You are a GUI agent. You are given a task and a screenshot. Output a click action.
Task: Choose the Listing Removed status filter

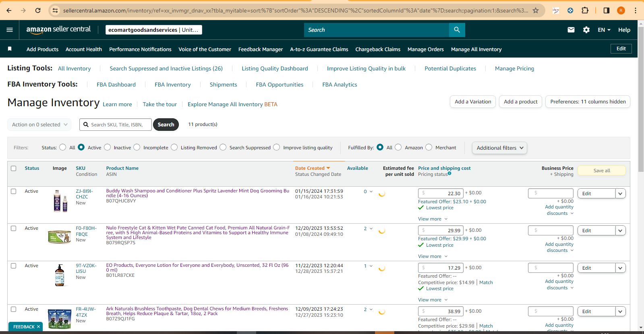[174, 147]
